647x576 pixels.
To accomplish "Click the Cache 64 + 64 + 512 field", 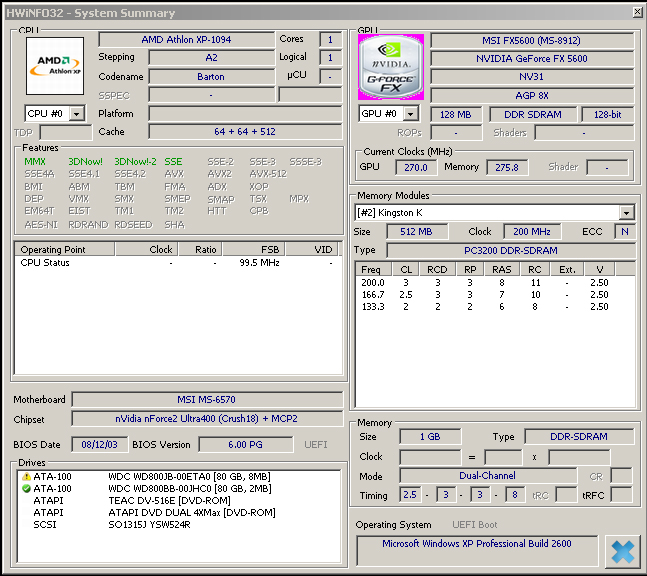I will [x=245, y=132].
